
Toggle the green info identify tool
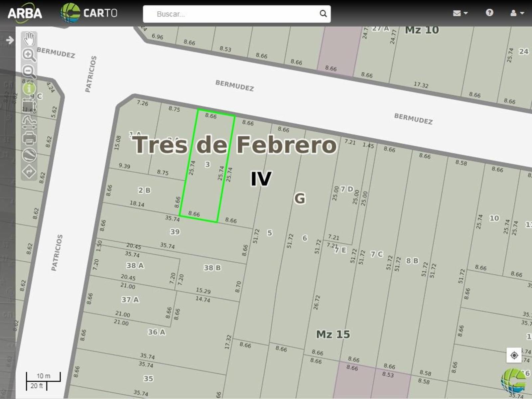pyautogui.click(x=29, y=88)
